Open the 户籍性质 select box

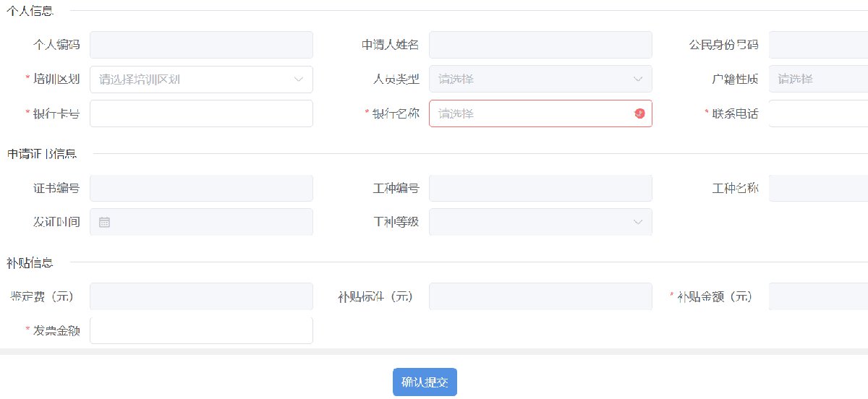(817, 80)
